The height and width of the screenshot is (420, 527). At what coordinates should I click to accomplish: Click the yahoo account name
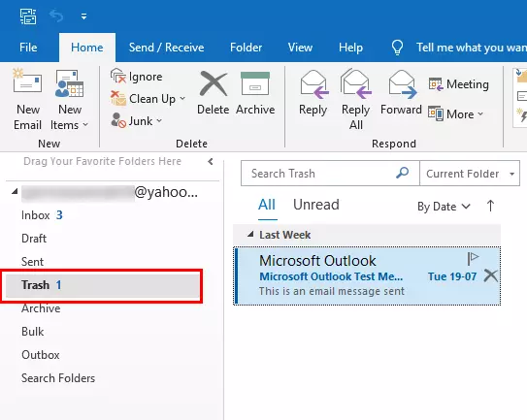click(x=110, y=192)
